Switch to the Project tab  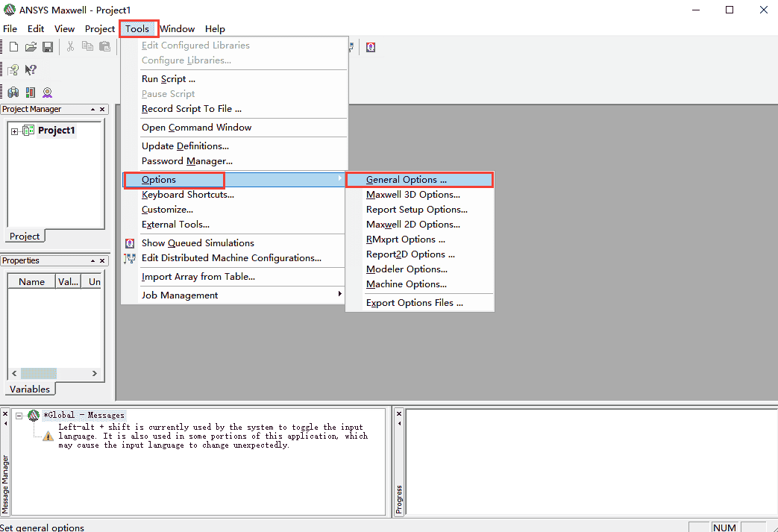coord(25,237)
